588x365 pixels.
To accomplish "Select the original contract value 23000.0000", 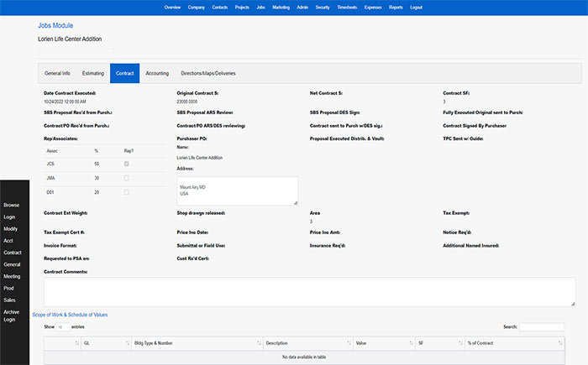I will [x=187, y=102].
